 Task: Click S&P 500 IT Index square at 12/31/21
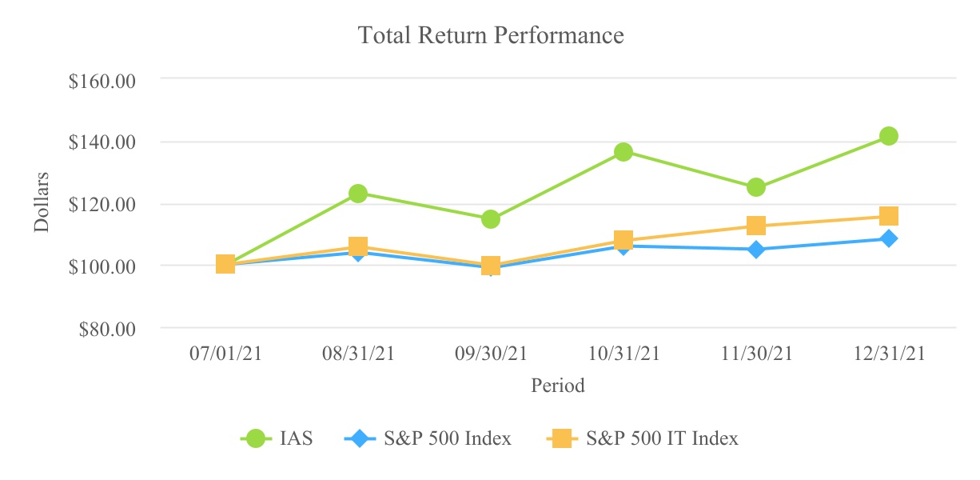pos(889,216)
